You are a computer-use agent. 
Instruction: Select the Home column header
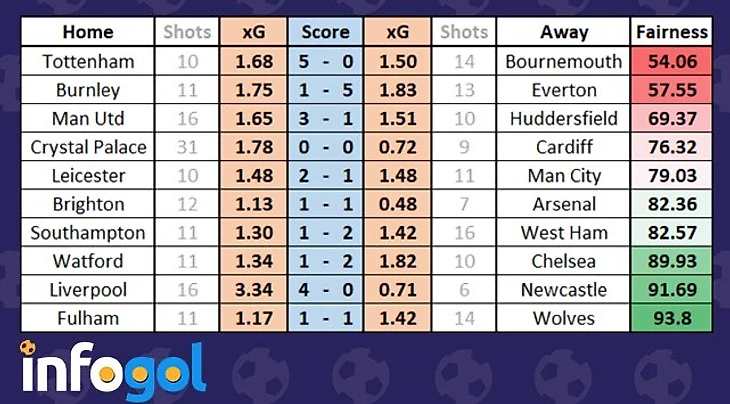[88, 33]
